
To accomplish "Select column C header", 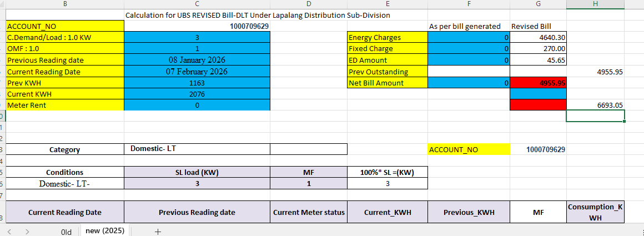I will 197,4.
